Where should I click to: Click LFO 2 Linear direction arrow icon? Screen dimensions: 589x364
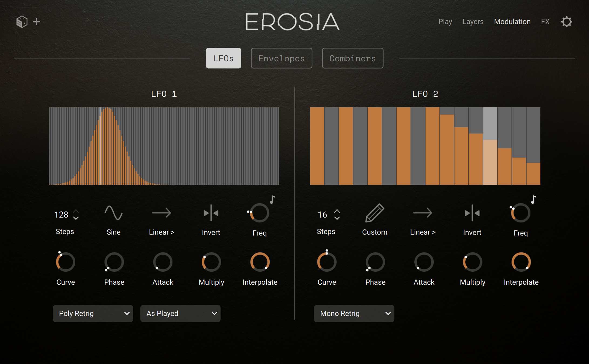click(x=422, y=213)
